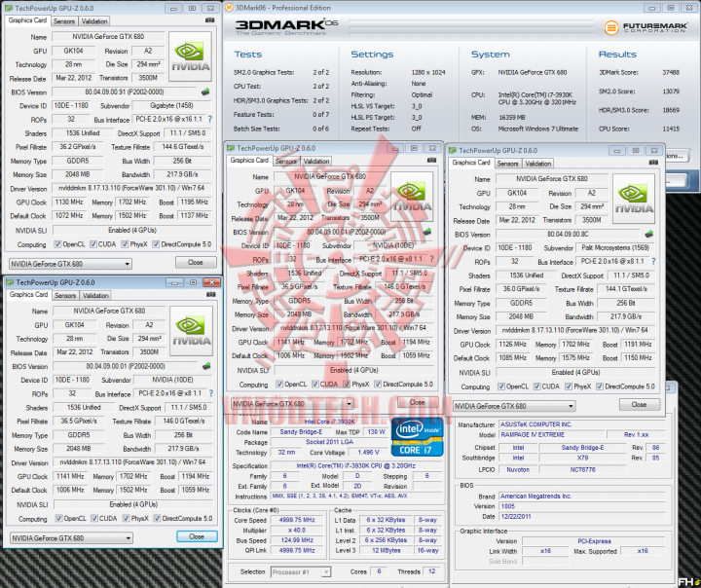Click the 3DMark06 orange title bar icon
The height and width of the screenshot is (588, 701).
(x=229, y=8)
